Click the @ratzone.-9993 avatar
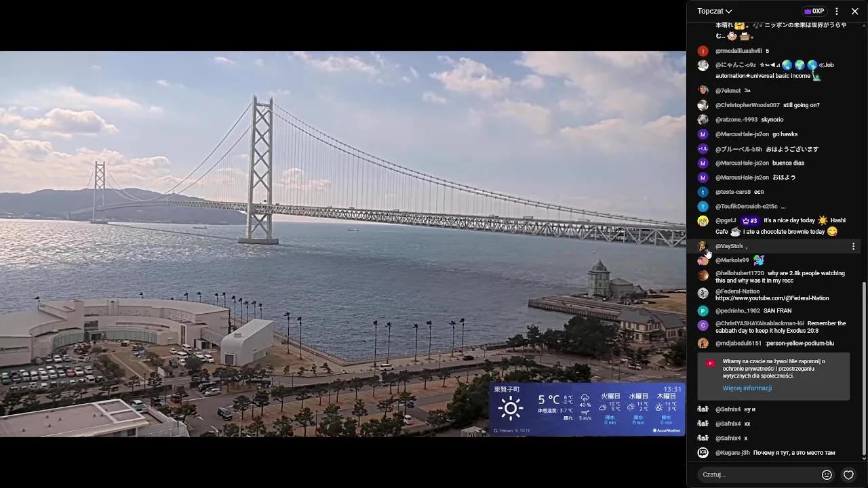868x488 pixels. click(703, 120)
